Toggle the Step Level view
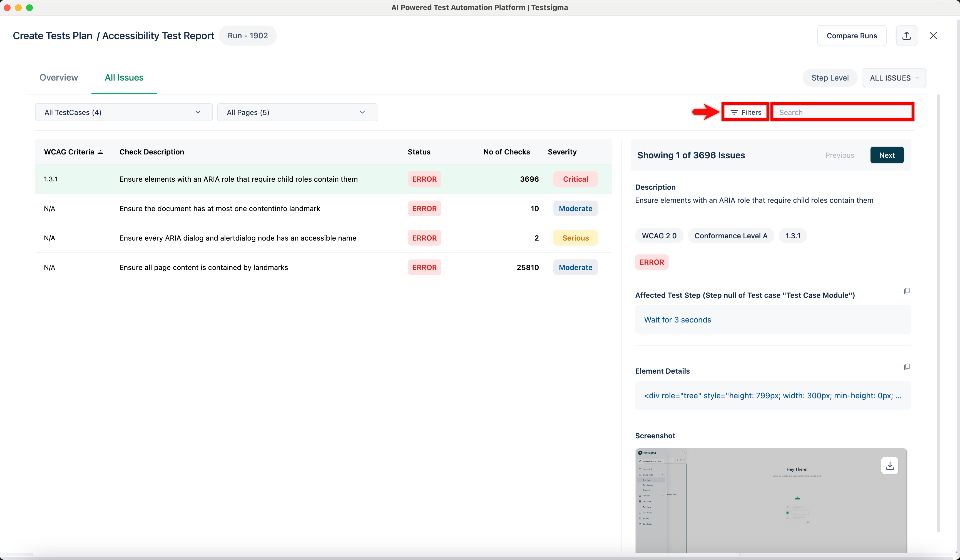960x560 pixels. pyautogui.click(x=830, y=78)
